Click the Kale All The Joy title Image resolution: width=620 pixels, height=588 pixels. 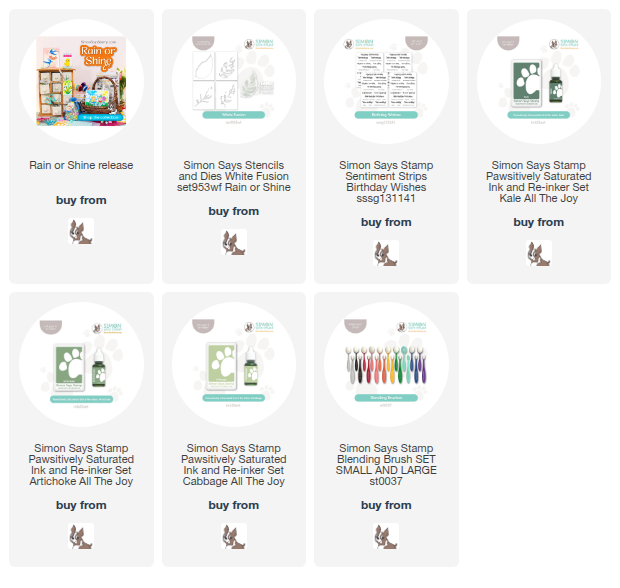(539, 182)
